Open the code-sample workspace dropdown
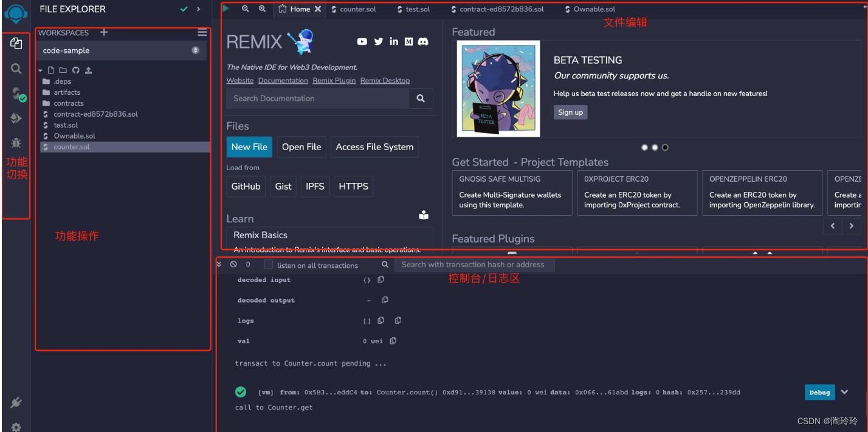Viewport: 868px width, 432px height. [x=122, y=50]
